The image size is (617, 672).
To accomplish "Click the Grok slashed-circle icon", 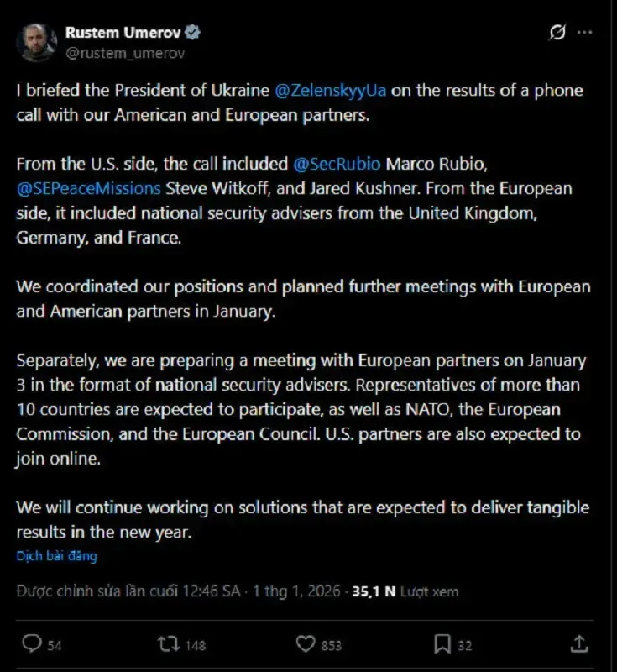I will point(557,33).
